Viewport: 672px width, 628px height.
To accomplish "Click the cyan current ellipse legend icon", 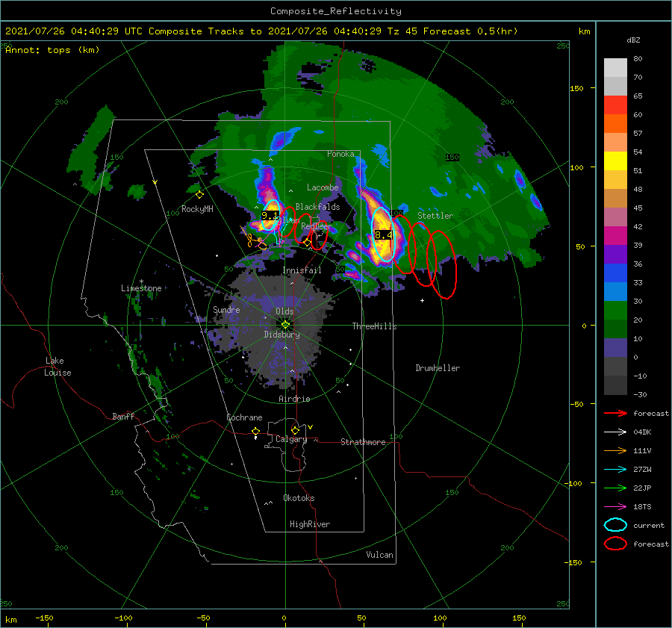I will pos(615,525).
